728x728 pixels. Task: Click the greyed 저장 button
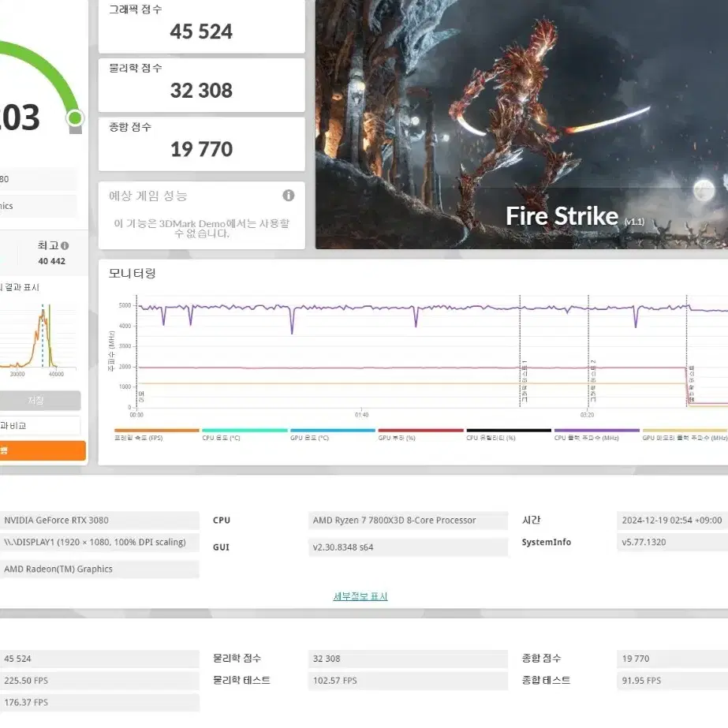(x=40, y=400)
